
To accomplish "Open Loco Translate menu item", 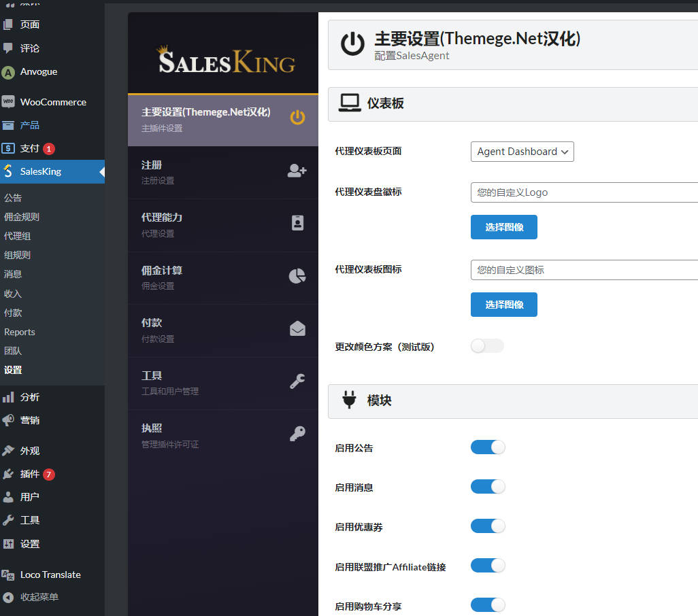I will (52, 575).
